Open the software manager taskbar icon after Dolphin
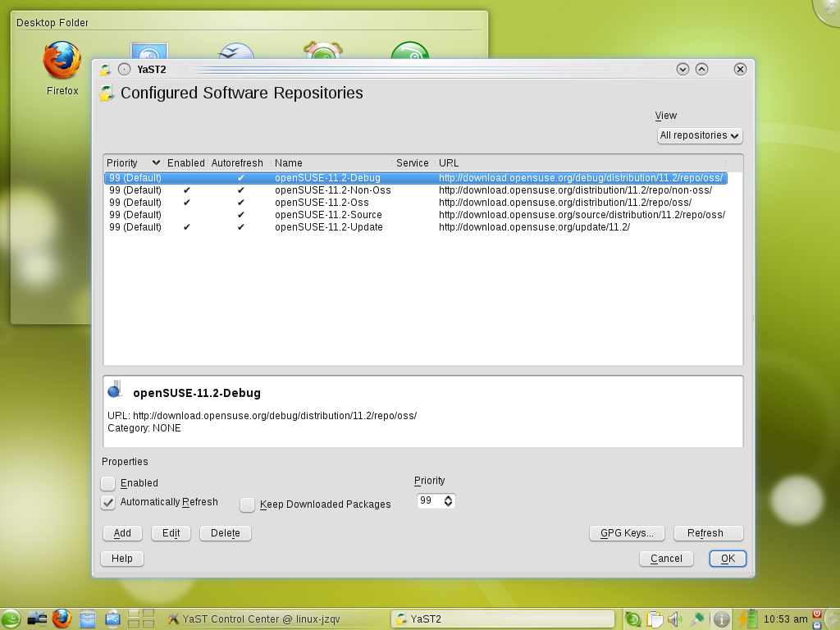 (112, 619)
